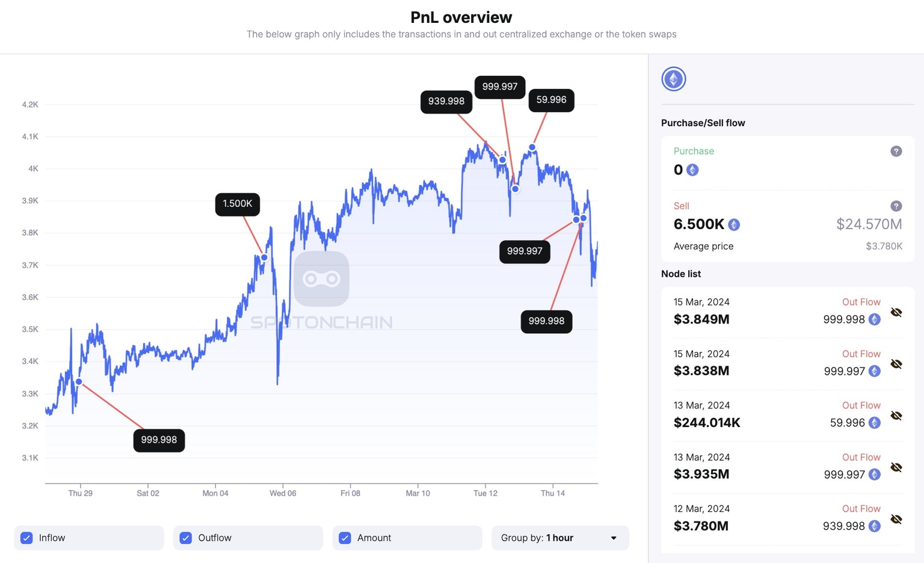
Task: Uncheck the Amount checkbox
Action: pyautogui.click(x=345, y=538)
